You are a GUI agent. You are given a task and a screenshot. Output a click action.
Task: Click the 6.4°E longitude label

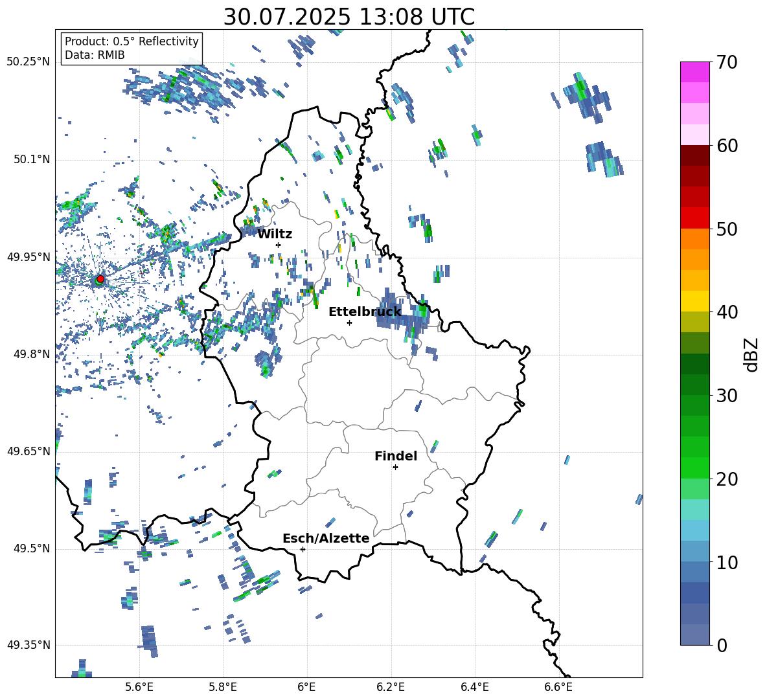click(474, 687)
